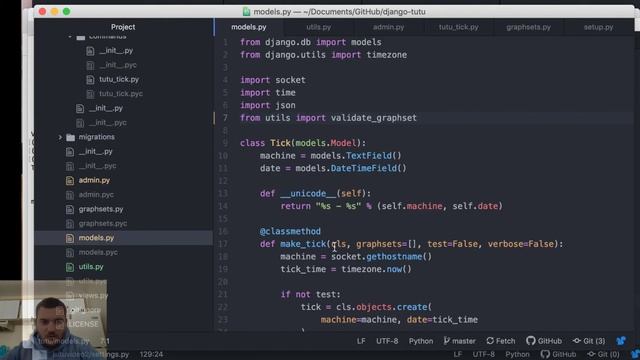Click Git (0) in background window status bar
The width and height of the screenshot is (640, 360).
tap(603, 354)
